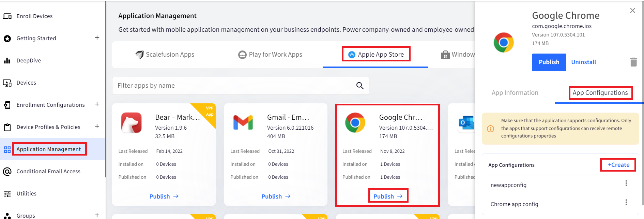Publish the Gmail app from its card
The width and height of the screenshot is (644, 219).
[276, 196]
